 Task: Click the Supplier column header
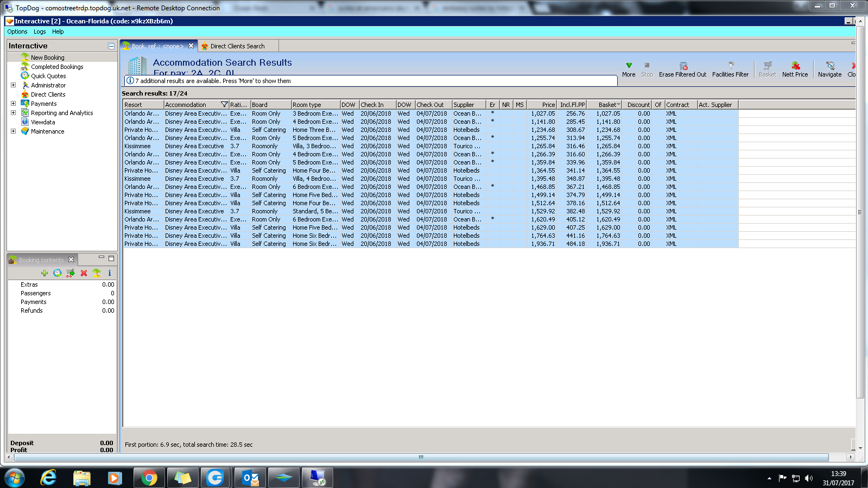click(468, 105)
